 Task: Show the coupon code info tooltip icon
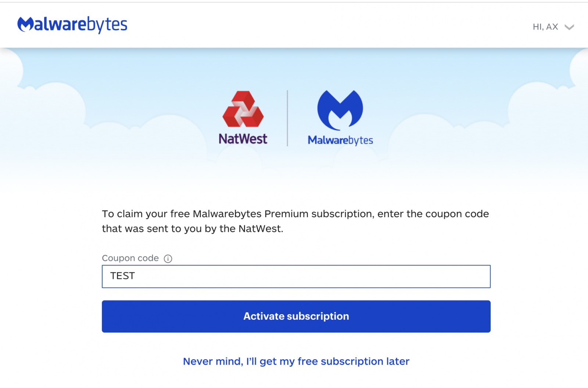point(168,259)
